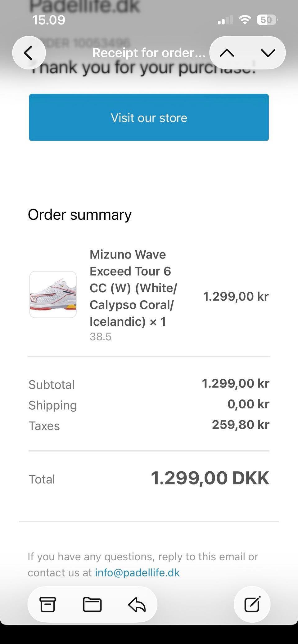
Task: Tap the Order summary heading
Action: 80,214
